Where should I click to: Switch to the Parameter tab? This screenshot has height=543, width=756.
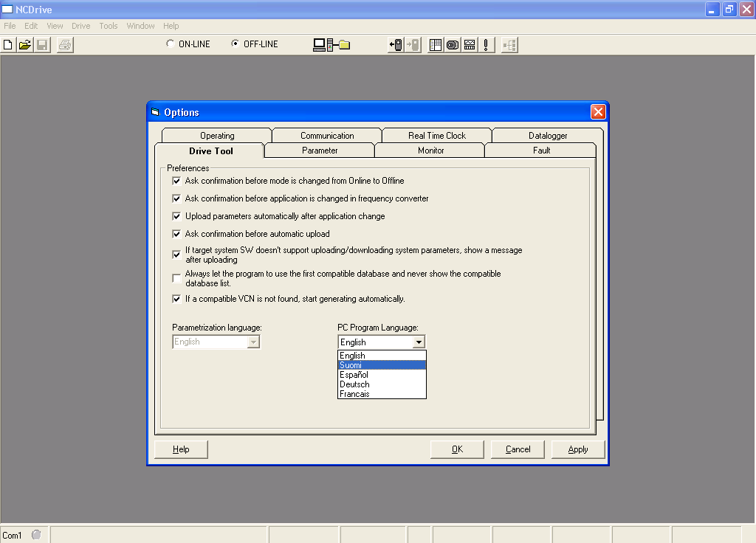(320, 151)
